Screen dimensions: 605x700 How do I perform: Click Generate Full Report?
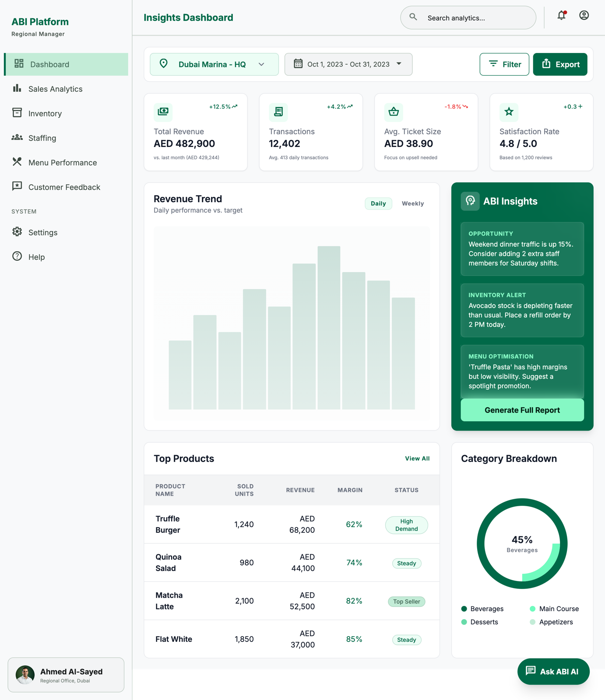(x=522, y=410)
